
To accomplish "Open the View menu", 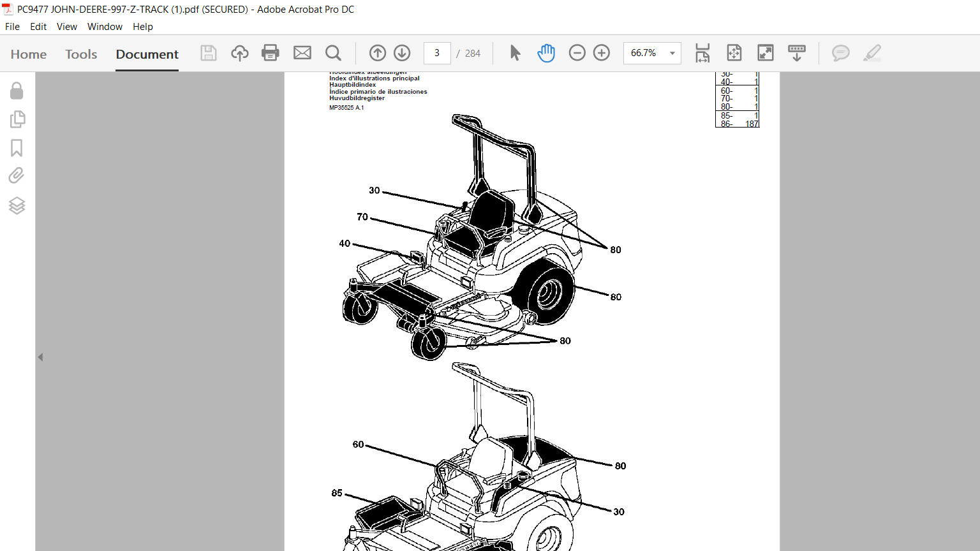I will tap(67, 27).
